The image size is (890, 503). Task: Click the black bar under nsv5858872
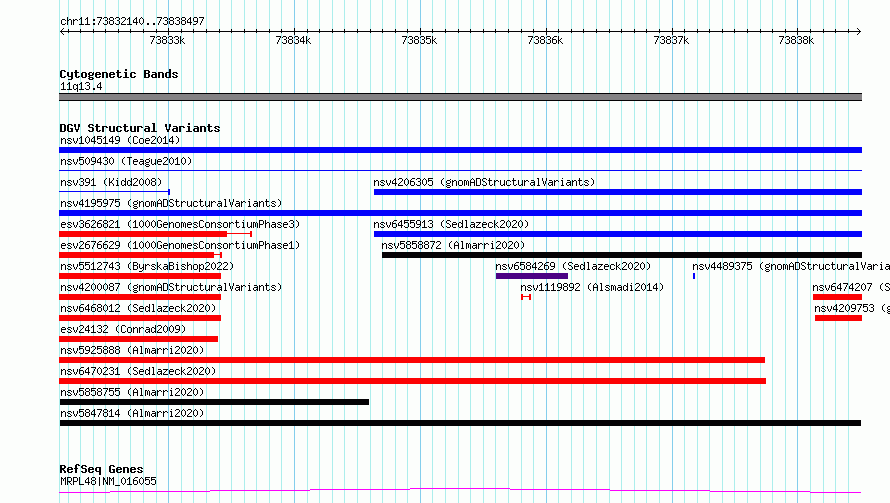click(622, 255)
